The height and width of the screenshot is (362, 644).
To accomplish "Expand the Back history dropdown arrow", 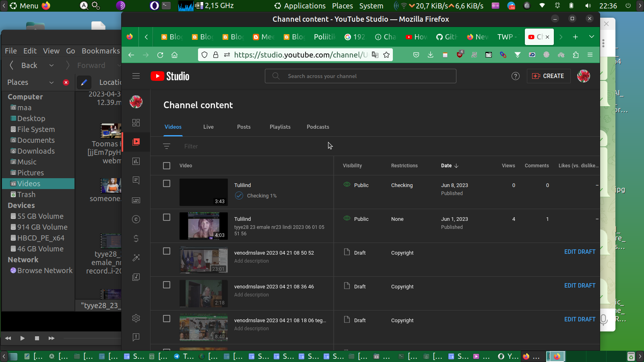I will click(52, 66).
